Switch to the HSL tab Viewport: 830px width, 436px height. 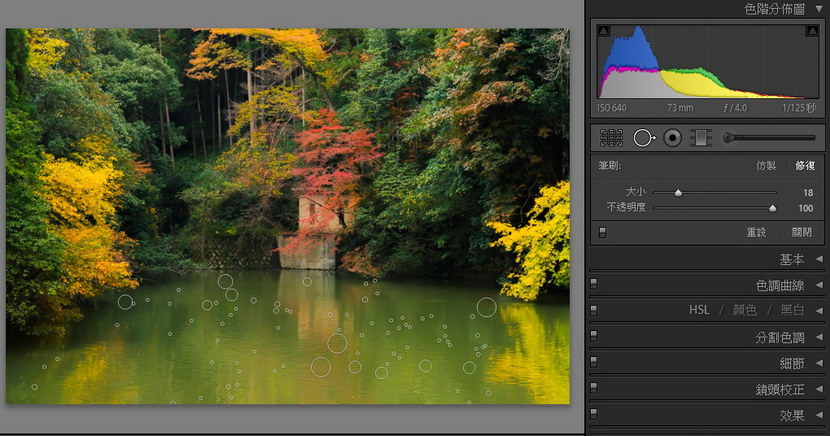(x=699, y=310)
